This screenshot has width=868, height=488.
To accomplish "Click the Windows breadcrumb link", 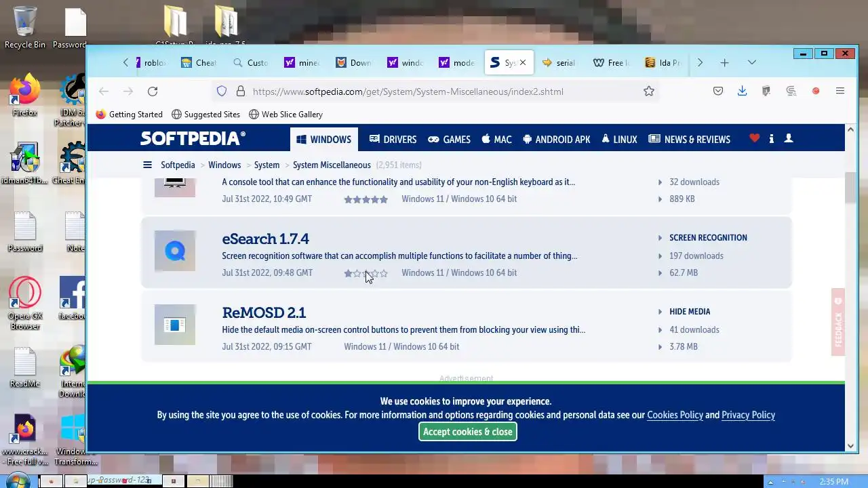I will tap(224, 165).
